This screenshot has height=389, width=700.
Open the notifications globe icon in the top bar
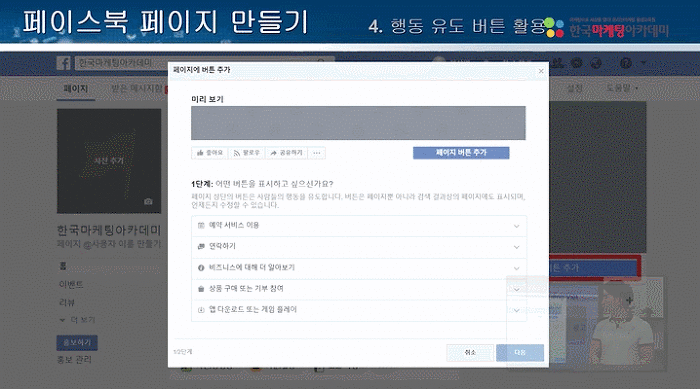tap(596, 63)
